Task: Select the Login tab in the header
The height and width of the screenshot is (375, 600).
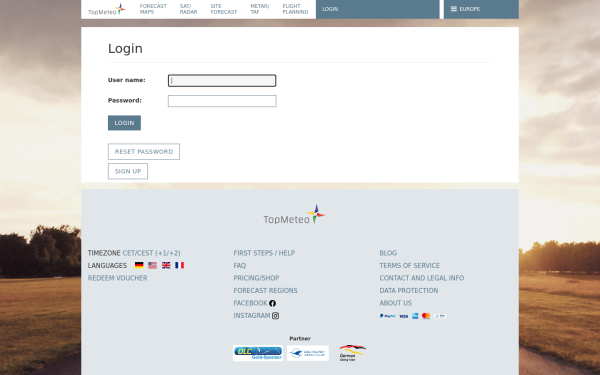Action: pos(377,9)
